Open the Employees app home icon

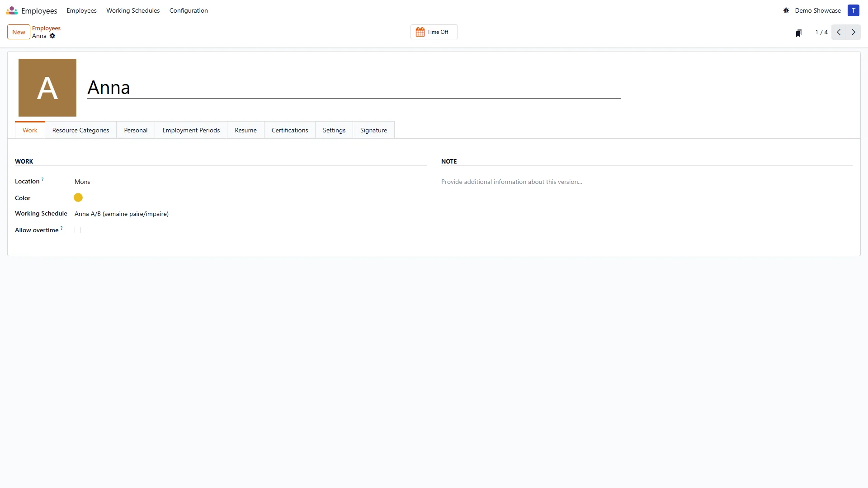(x=12, y=10)
